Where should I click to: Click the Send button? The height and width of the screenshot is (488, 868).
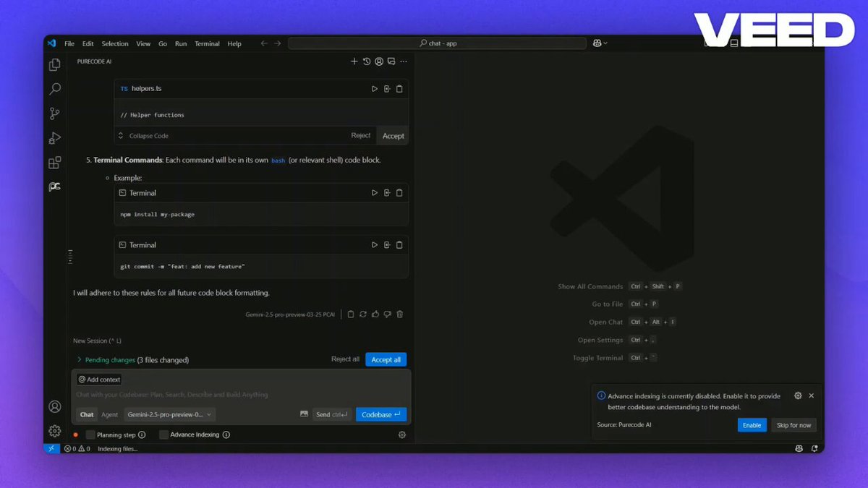(333, 414)
